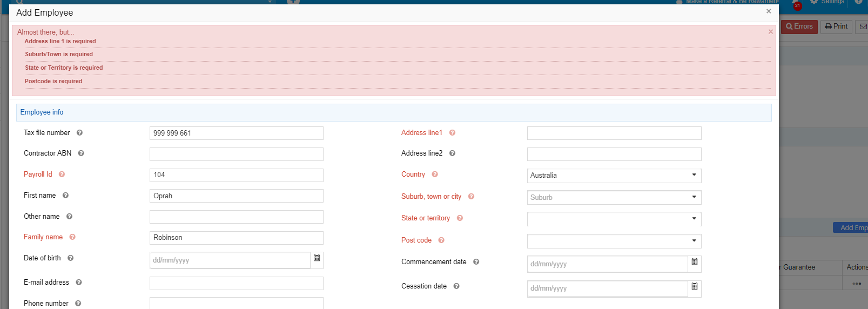The image size is (868, 309).
Task: Open Cessation date calendar picker
Action: coord(695,286)
